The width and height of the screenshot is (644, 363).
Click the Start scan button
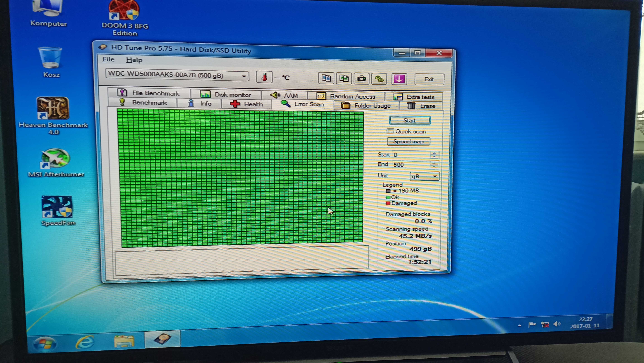tap(409, 120)
